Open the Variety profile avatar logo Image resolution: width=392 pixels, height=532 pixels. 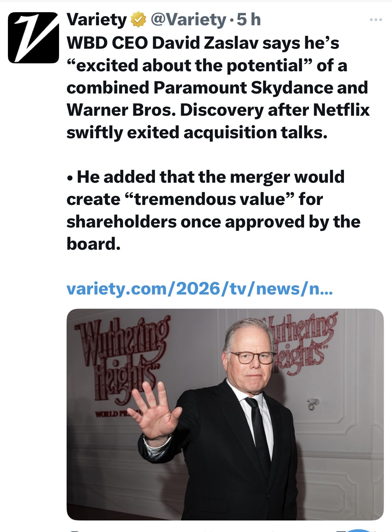[33, 38]
